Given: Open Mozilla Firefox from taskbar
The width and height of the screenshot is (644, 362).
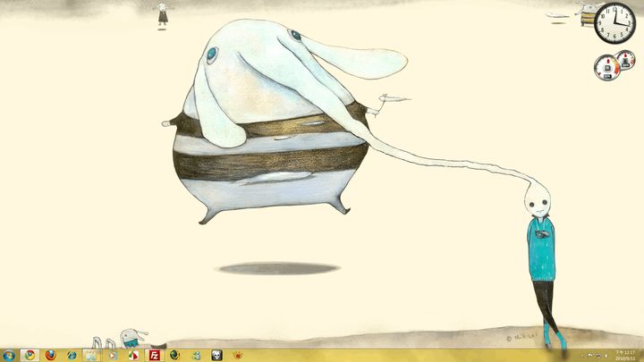Looking at the screenshot, I should (x=51, y=355).
